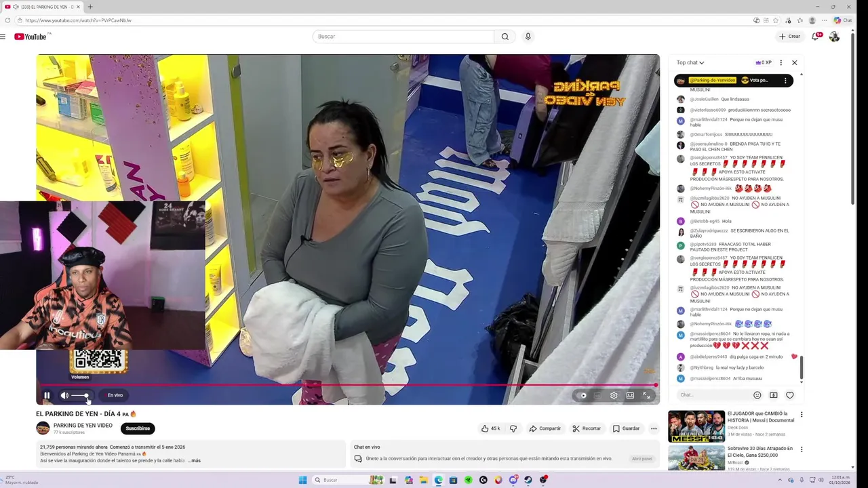This screenshot has width=868, height=488.
Task: Click the browser address bar URL
Action: click(78, 20)
